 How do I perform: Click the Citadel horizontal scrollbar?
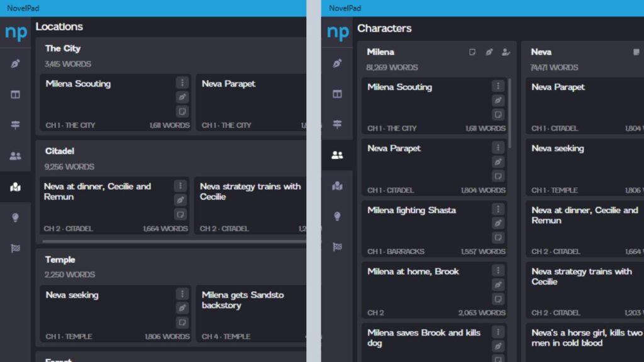click(174, 241)
